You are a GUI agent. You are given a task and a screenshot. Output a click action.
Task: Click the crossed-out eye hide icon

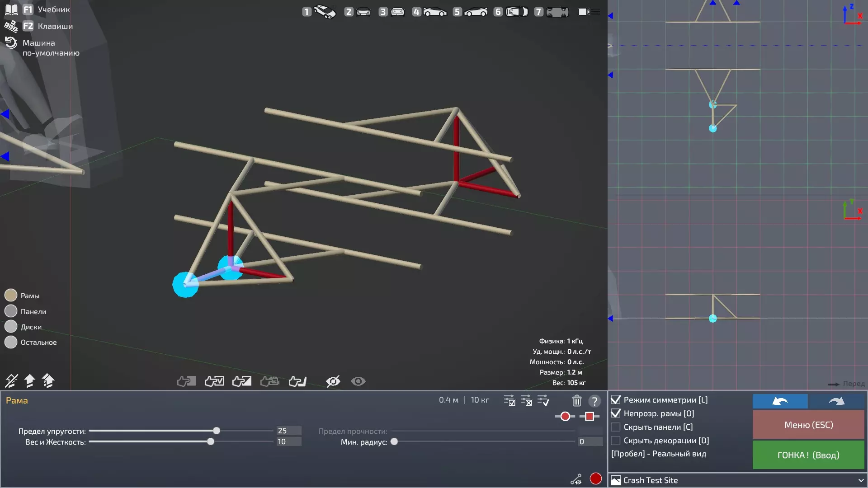333,381
